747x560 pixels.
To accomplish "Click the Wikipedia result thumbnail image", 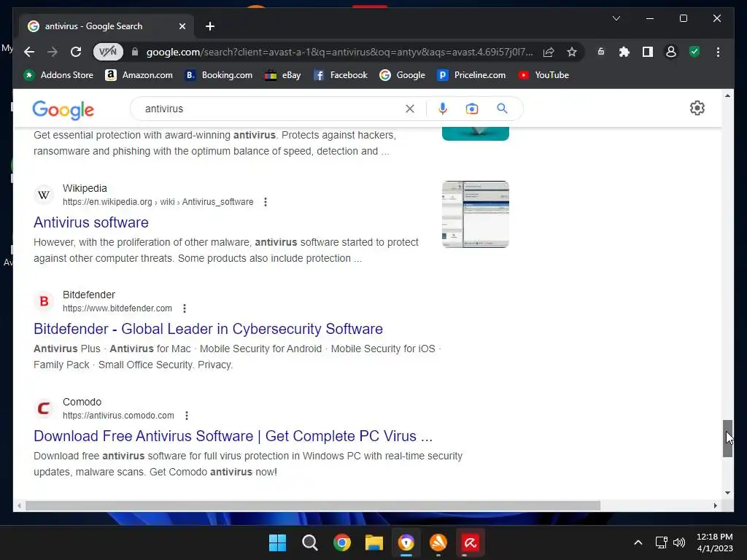I will 476,214.
